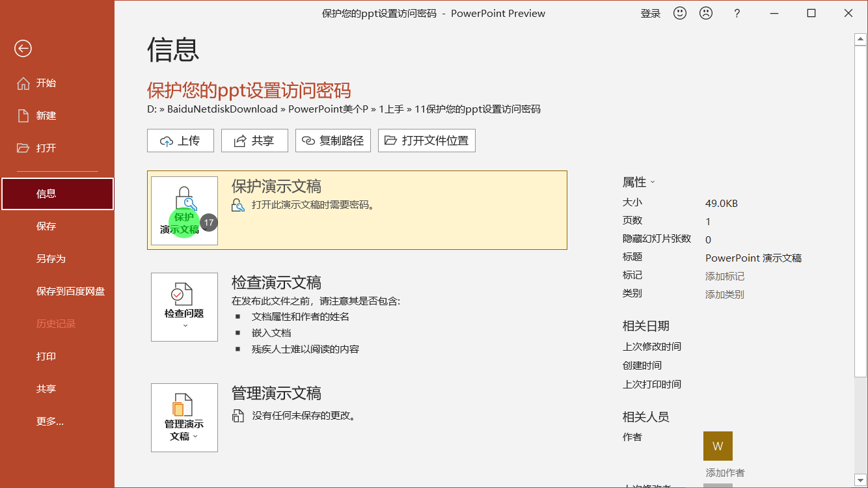
Task: Click the 上次修改时间 label
Action: pyautogui.click(x=652, y=347)
